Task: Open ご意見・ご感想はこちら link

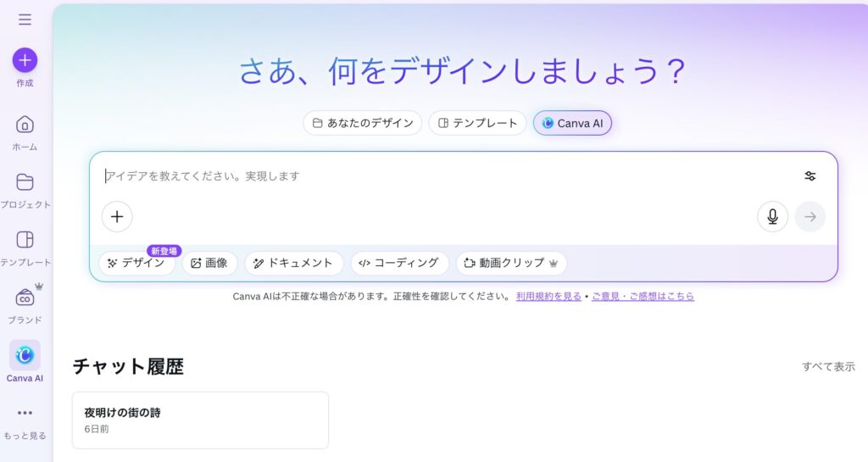Action: click(643, 297)
